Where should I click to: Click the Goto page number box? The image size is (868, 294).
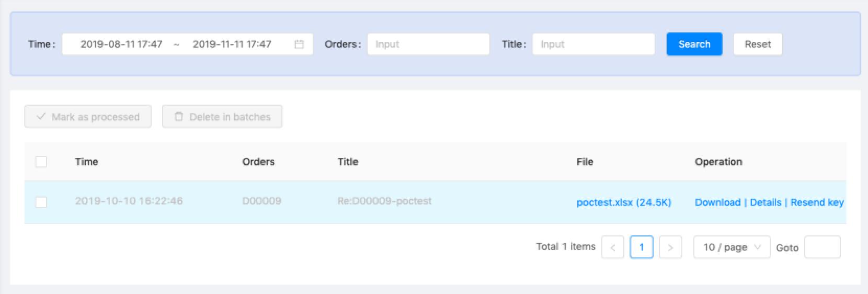point(822,247)
